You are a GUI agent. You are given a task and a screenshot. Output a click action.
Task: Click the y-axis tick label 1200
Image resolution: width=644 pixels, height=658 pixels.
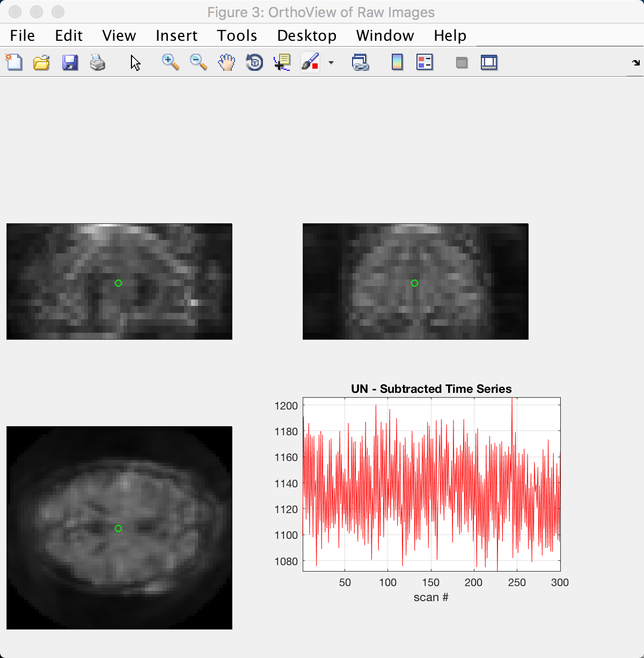point(286,406)
